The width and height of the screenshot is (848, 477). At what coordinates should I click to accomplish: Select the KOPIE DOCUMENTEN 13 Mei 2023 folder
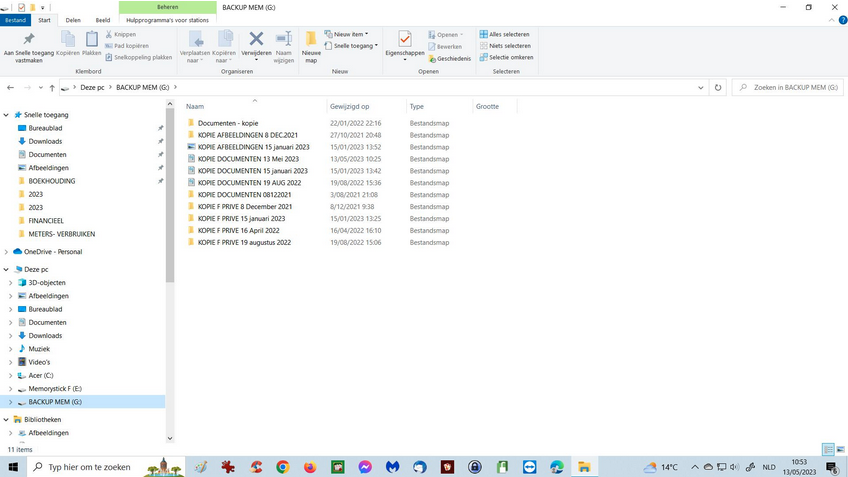248,158
